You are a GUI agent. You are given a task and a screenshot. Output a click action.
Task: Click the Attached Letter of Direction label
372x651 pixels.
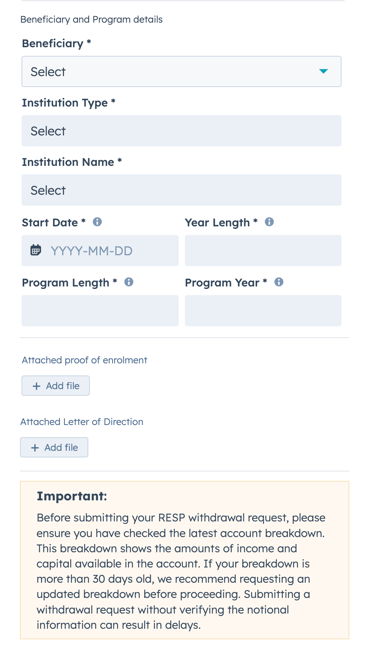82,421
